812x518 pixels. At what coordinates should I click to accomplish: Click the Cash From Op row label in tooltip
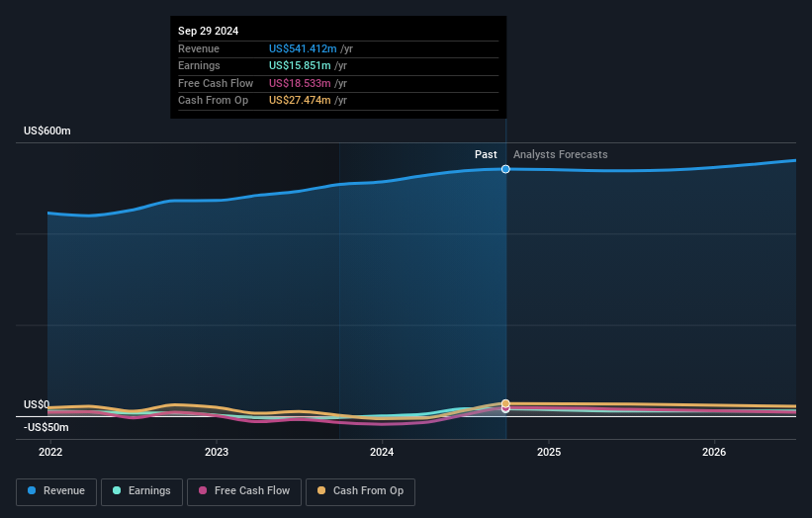[213, 101]
